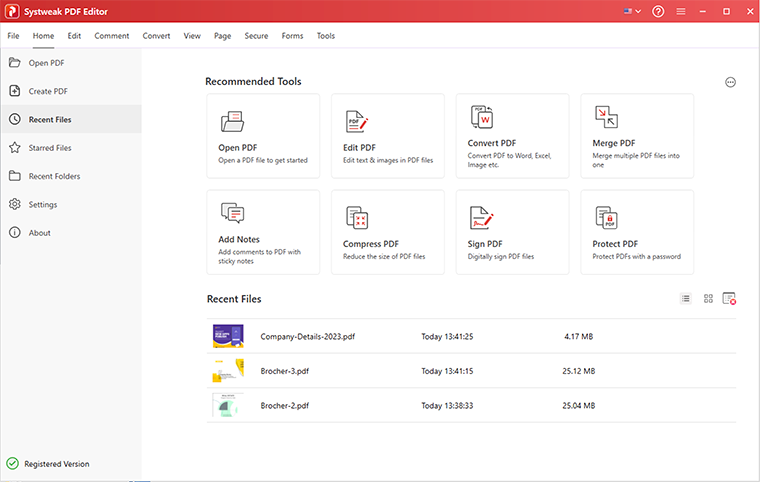The width and height of the screenshot is (760, 482).
Task: Launch the Sign PDF tool
Action: point(481,217)
